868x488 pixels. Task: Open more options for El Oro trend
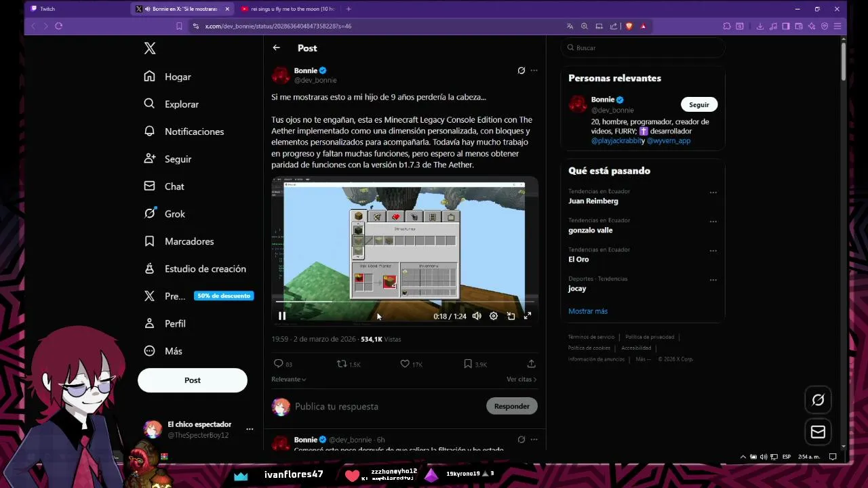pos(713,251)
